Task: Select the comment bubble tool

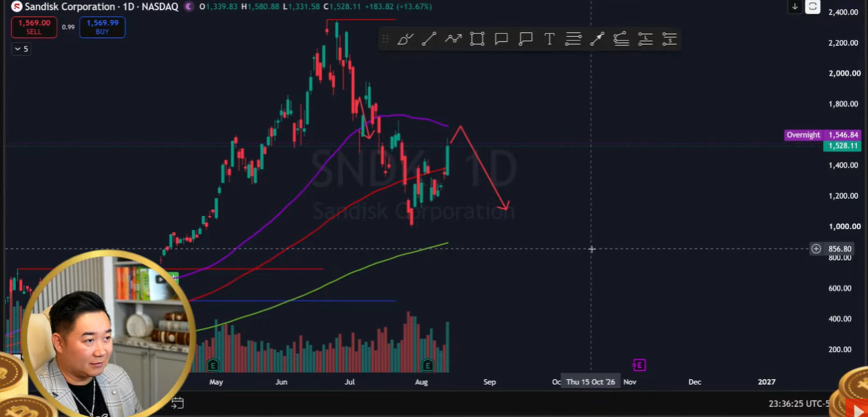Action: coord(501,39)
